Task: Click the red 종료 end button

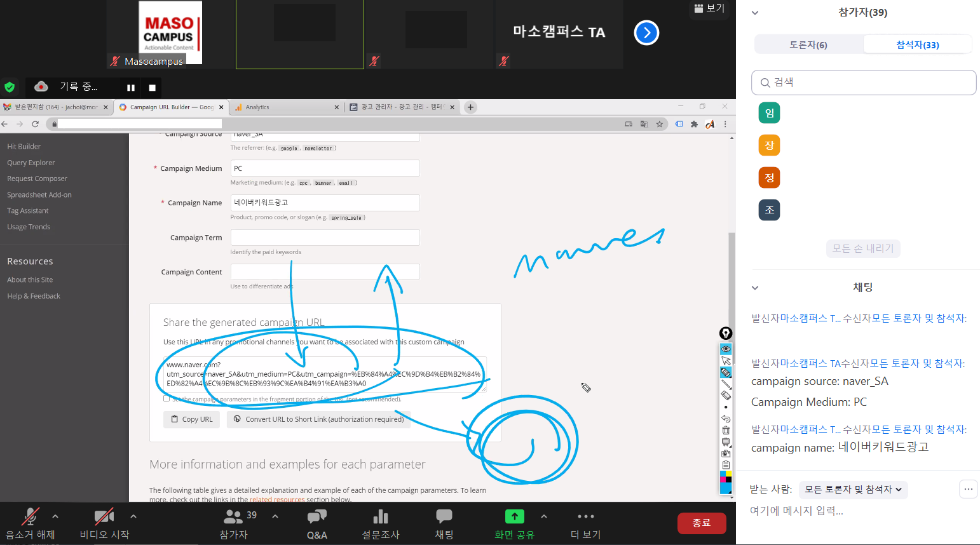Action: point(701,523)
